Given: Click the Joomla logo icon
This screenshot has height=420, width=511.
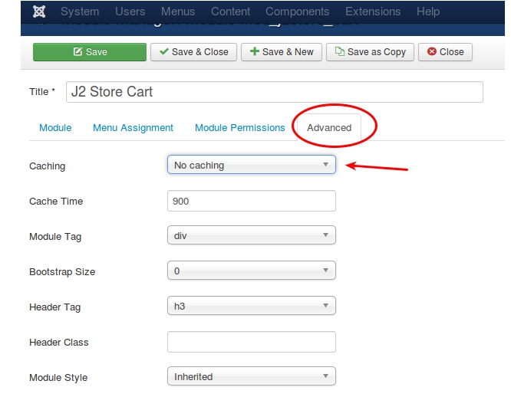Looking at the screenshot, I should 39,11.
